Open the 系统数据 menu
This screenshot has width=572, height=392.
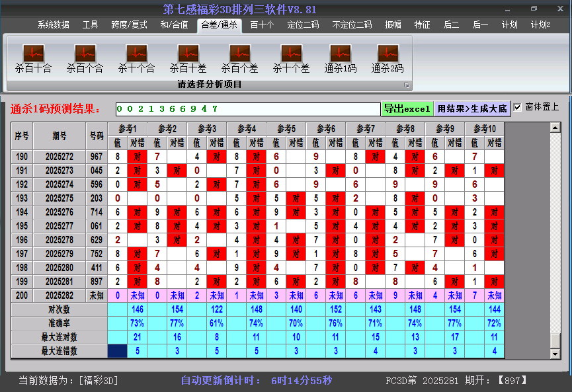pyautogui.click(x=53, y=24)
